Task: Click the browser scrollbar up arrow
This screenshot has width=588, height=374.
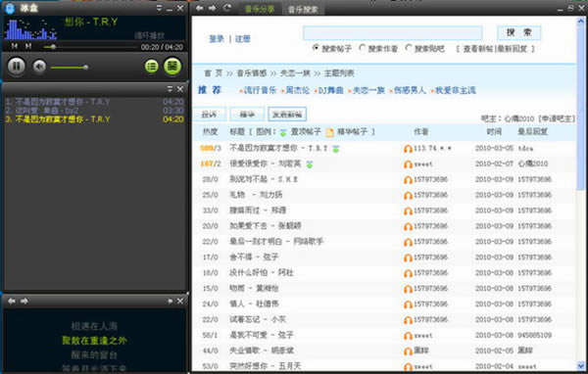Action: click(580, 21)
